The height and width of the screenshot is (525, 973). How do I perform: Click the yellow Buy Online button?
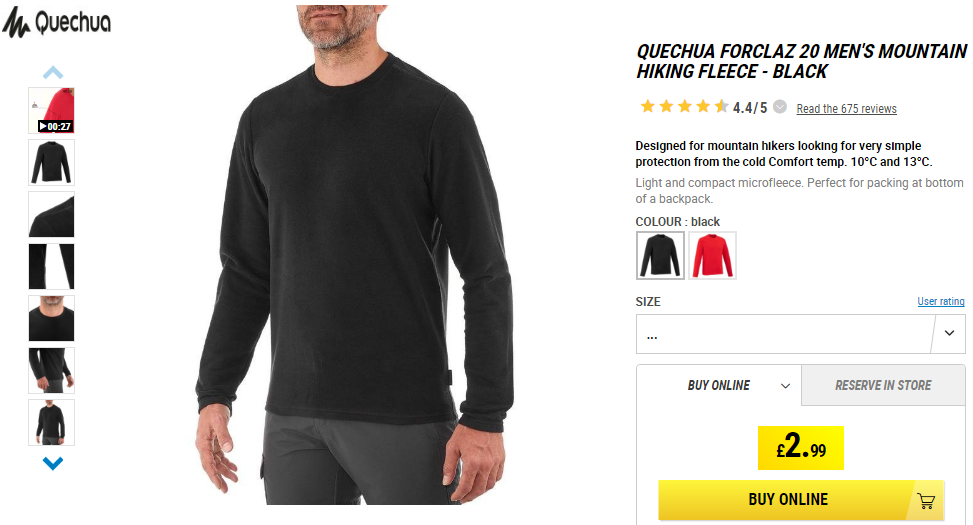[801, 500]
